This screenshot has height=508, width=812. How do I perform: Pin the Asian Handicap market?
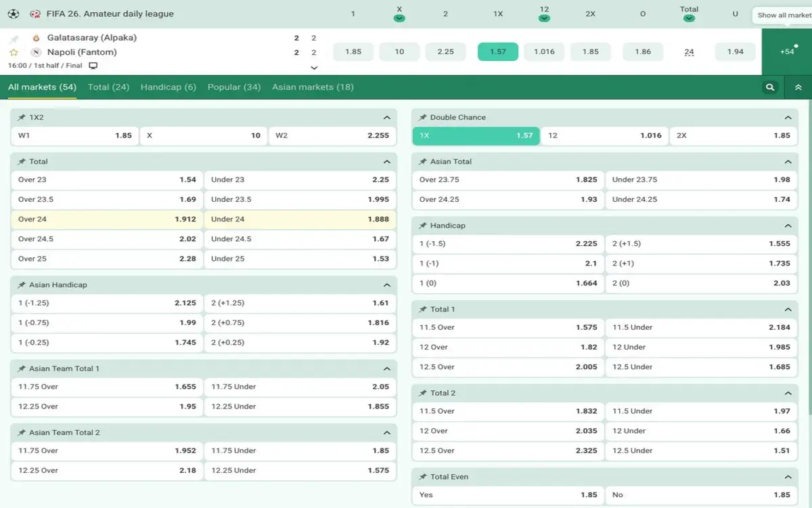click(22, 284)
